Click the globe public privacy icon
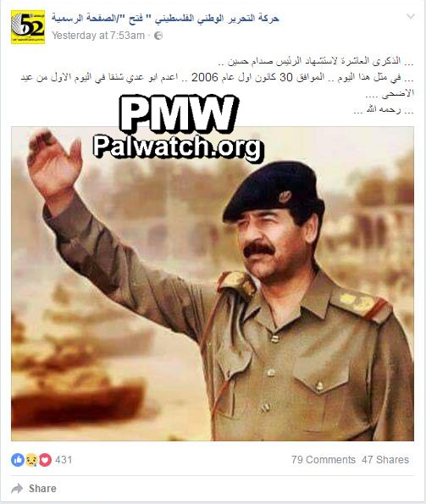 pos(158,36)
